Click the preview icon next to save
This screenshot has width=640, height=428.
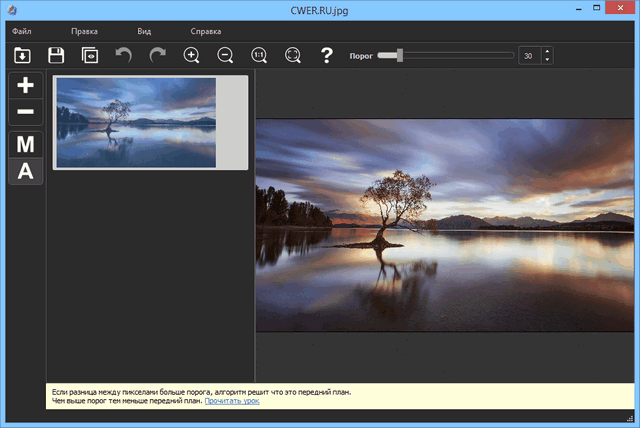pos(90,56)
